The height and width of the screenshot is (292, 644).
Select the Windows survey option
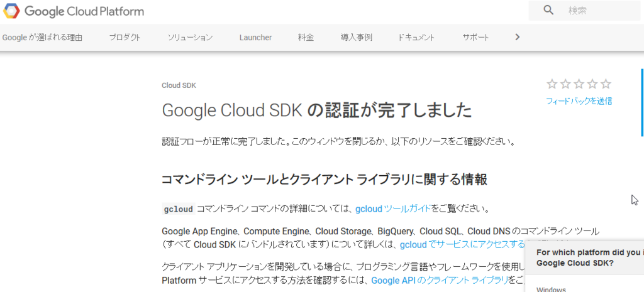click(x=551, y=289)
